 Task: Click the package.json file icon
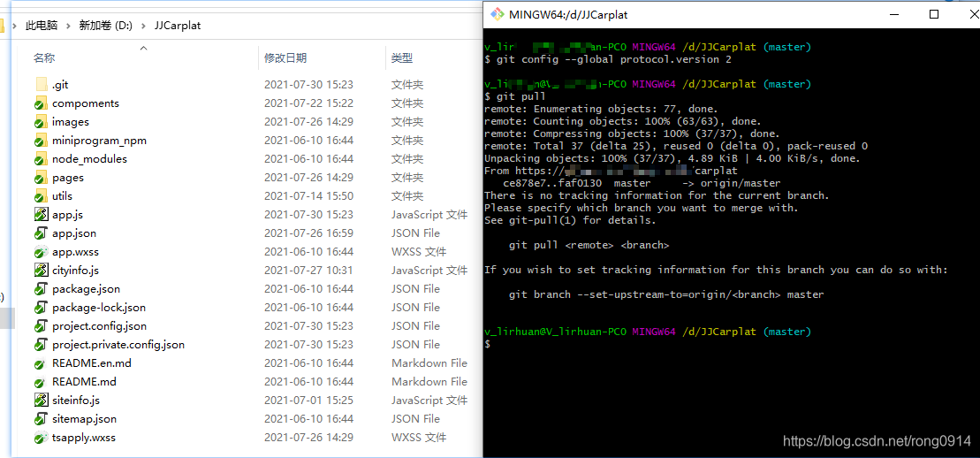pos(42,289)
